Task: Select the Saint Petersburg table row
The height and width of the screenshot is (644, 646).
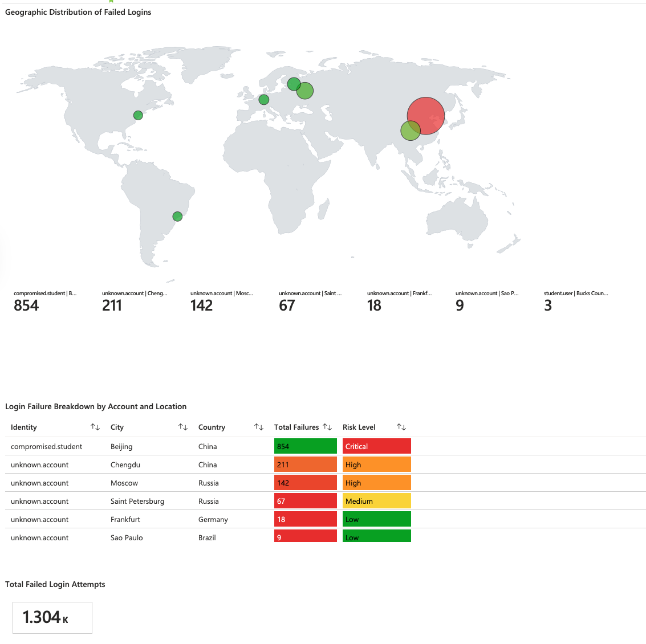Action: pos(326,501)
